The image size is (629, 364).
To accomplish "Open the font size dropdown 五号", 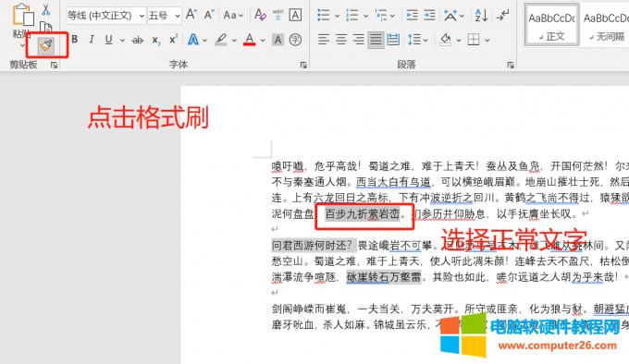I will click(x=165, y=16).
